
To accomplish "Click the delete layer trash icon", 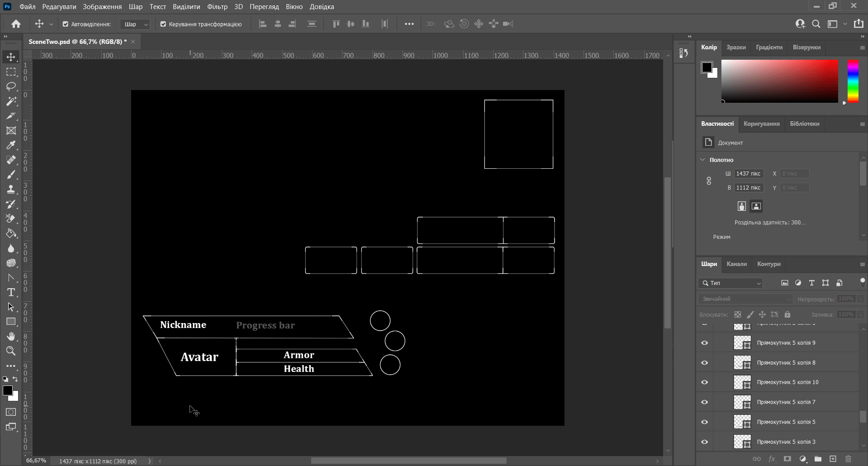I will pos(848,459).
